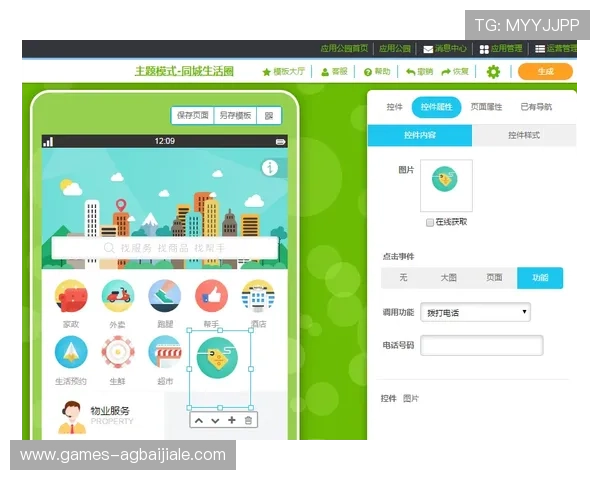Open 运营管理 operations menu
The height and width of the screenshot is (480, 600).
pyautogui.click(x=556, y=49)
